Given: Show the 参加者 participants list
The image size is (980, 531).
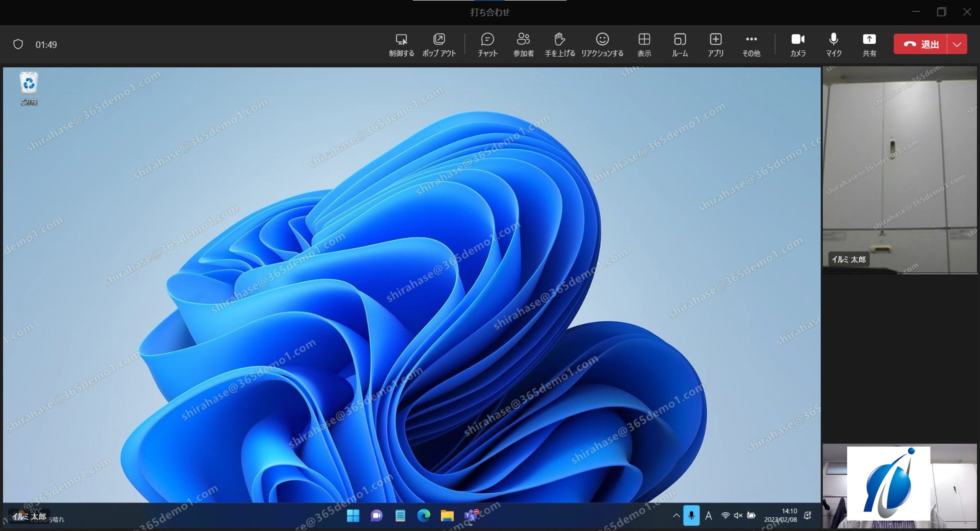Looking at the screenshot, I should pos(523,45).
